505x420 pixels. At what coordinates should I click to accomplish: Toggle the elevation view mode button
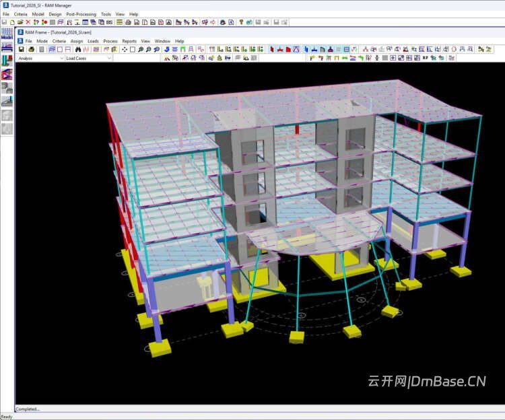(x=68, y=49)
